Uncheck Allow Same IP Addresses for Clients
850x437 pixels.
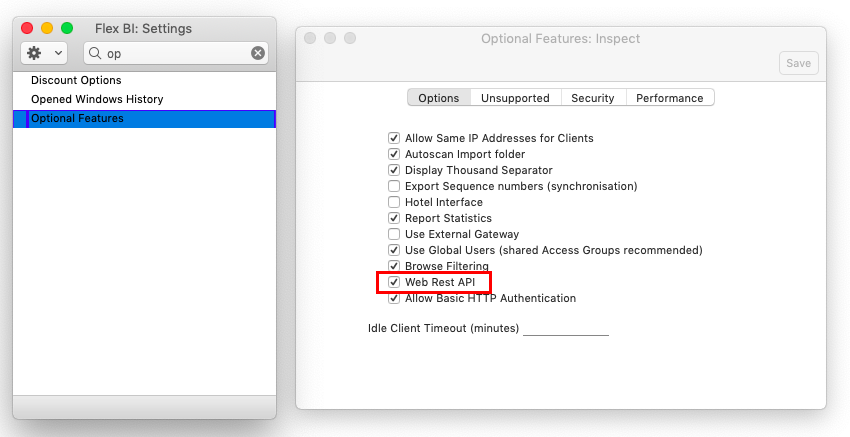tap(394, 138)
